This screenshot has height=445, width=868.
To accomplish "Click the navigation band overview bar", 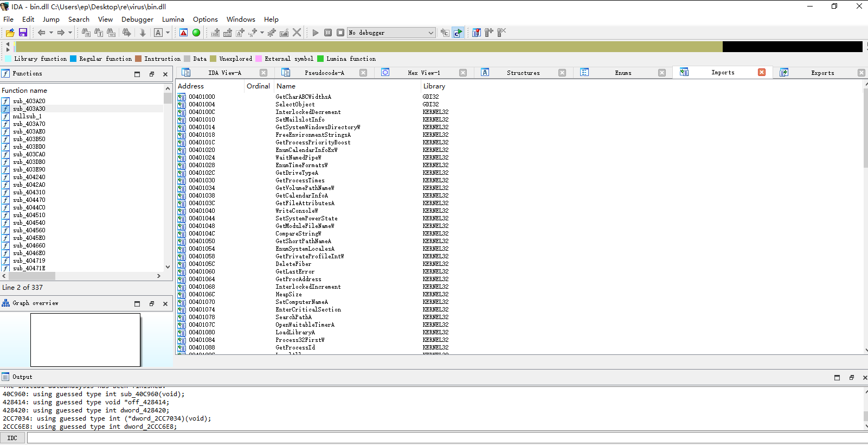I will pos(439,47).
